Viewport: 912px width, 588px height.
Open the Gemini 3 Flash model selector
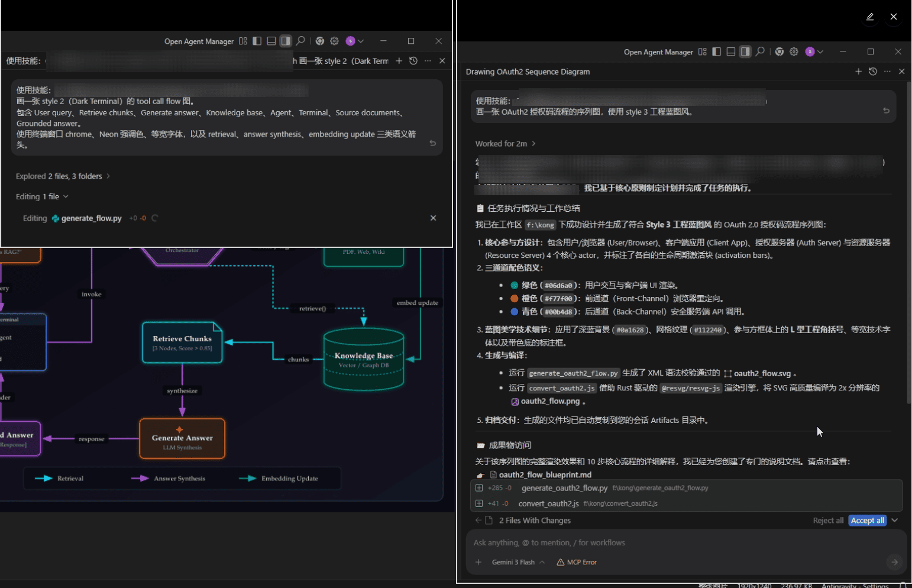coord(518,562)
